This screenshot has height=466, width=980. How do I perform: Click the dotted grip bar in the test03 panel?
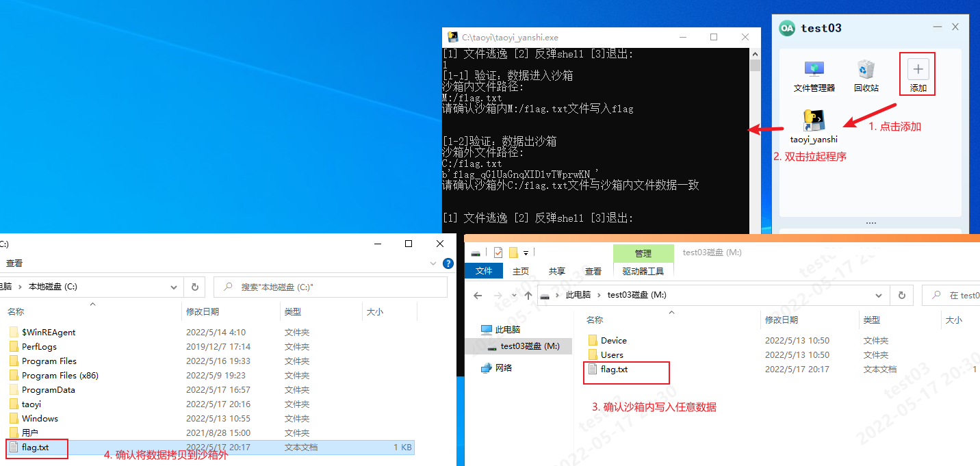[871, 223]
